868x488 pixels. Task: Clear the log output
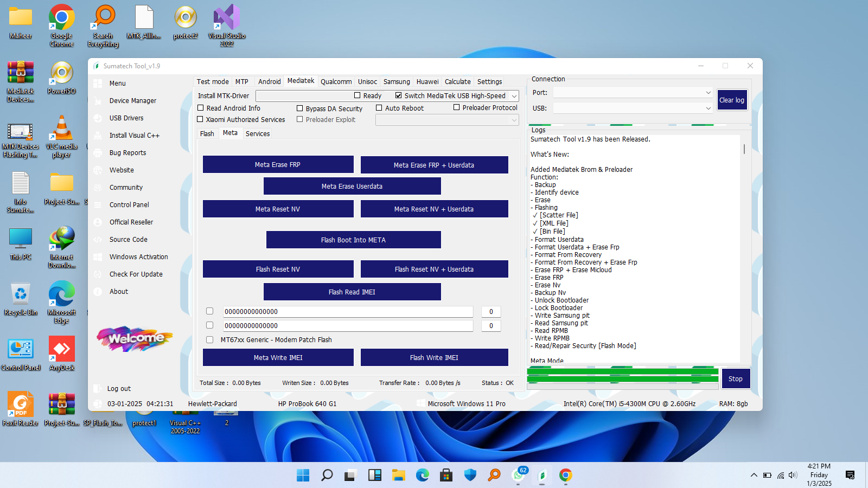coord(732,100)
